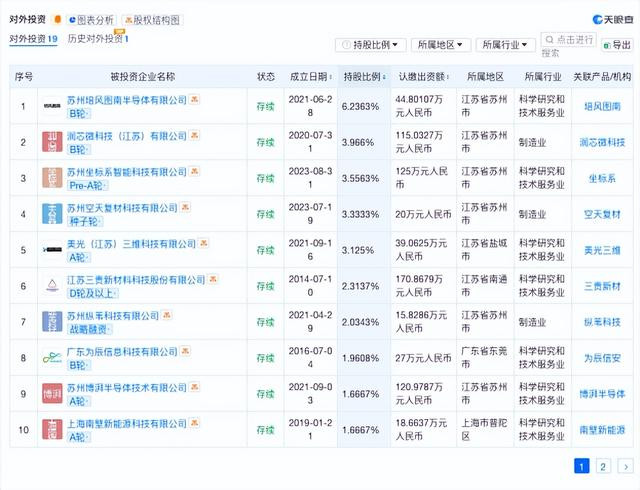Click the red logo of 苏州博湃半导体

click(x=52, y=394)
